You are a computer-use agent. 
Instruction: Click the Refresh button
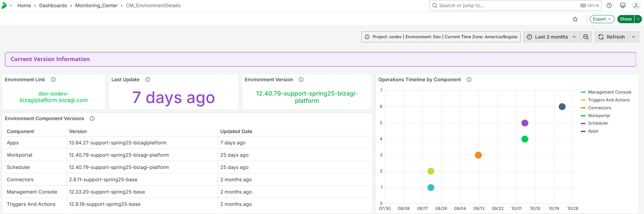612,37
